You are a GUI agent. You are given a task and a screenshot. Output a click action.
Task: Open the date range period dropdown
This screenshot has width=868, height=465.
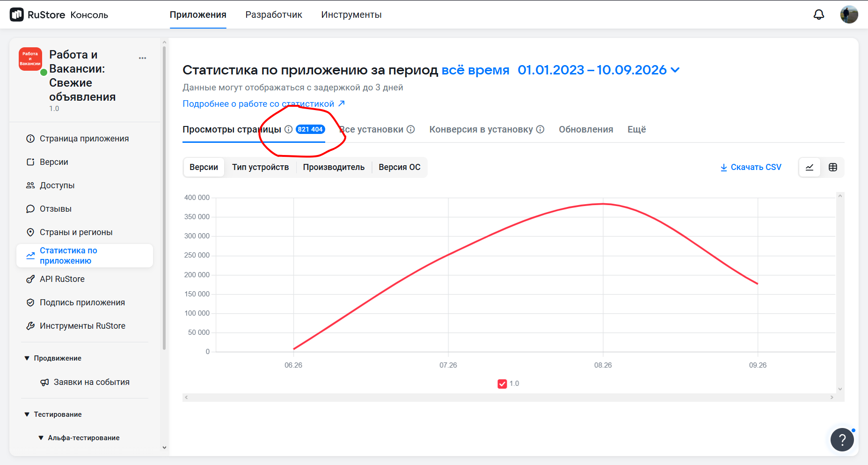(x=598, y=70)
